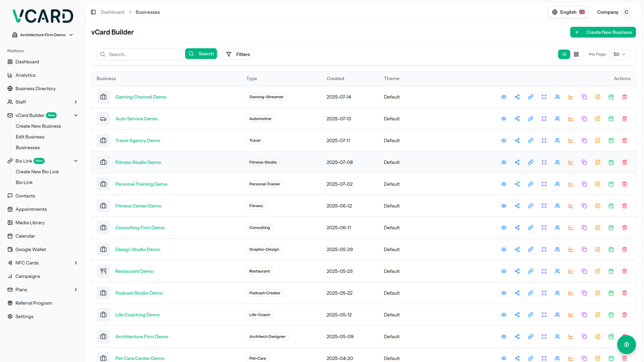This screenshot has height=362, width=644.
Task: Open QR code icon for Travel Agency Demo
Action: (544, 140)
